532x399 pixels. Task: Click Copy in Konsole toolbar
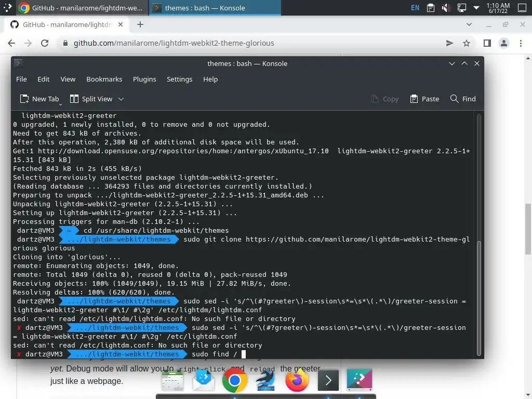(x=384, y=99)
